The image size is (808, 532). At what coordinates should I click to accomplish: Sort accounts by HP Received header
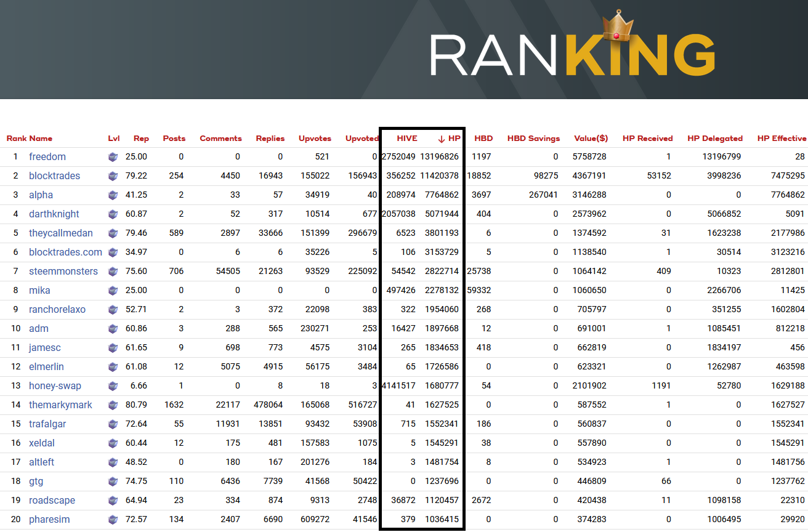coord(647,139)
